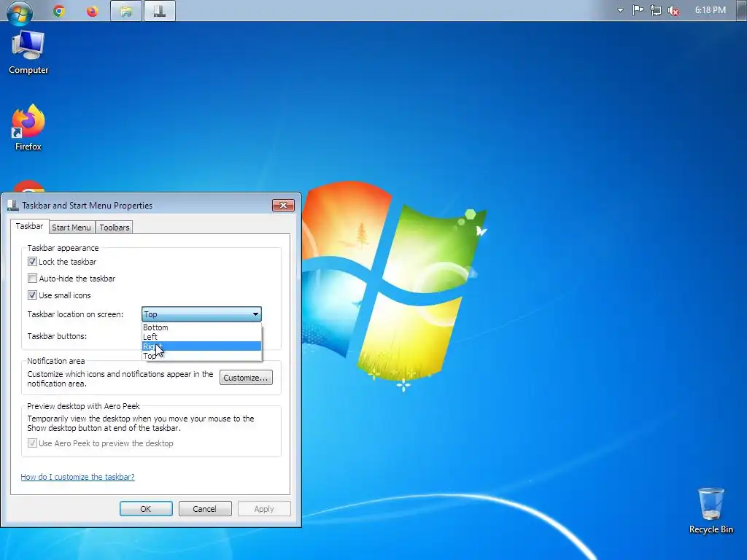Launch Firefox from the taskbar
The height and width of the screenshot is (560, 747).
pyautogui.click(x=92, y=10)
